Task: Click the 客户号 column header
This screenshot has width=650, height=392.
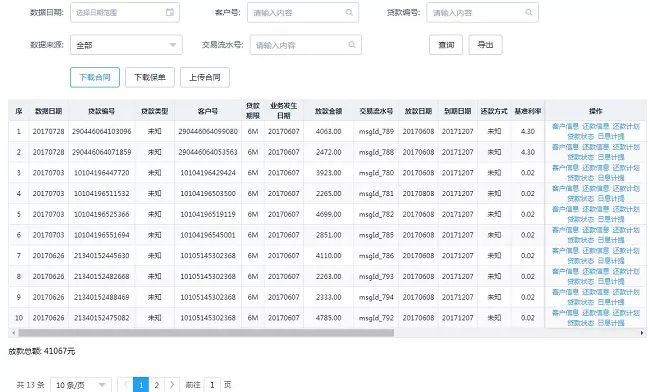Action: tap(208, 111)
